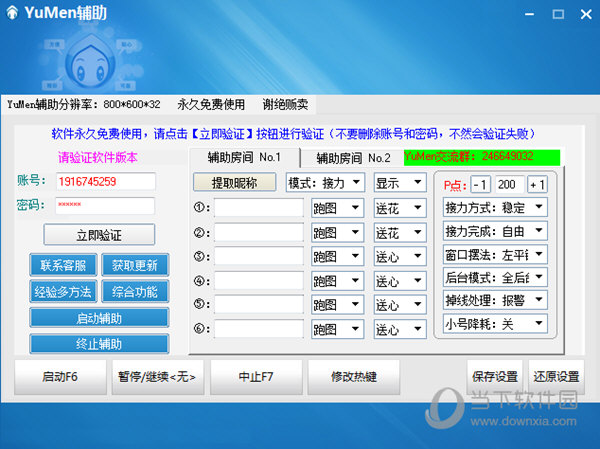
Task: Open 后台模式 dropdown
Action: (495, 277)
